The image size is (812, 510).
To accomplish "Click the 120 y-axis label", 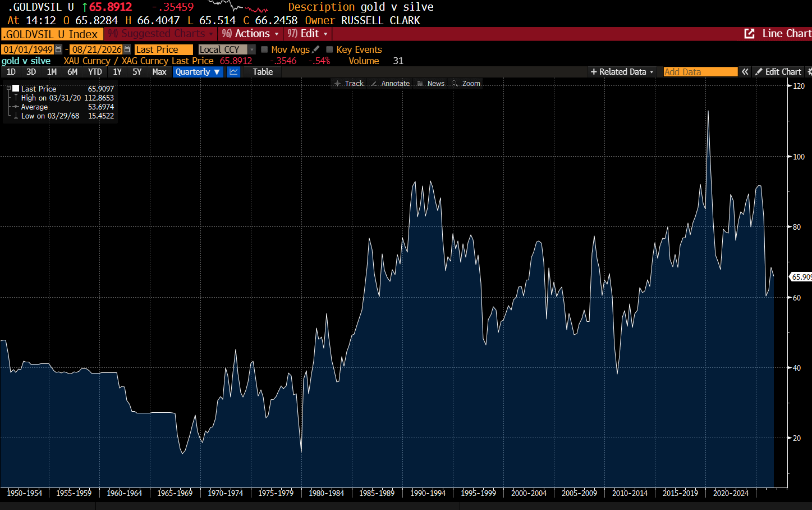I will pyautogui.click(x=799, y=86).
